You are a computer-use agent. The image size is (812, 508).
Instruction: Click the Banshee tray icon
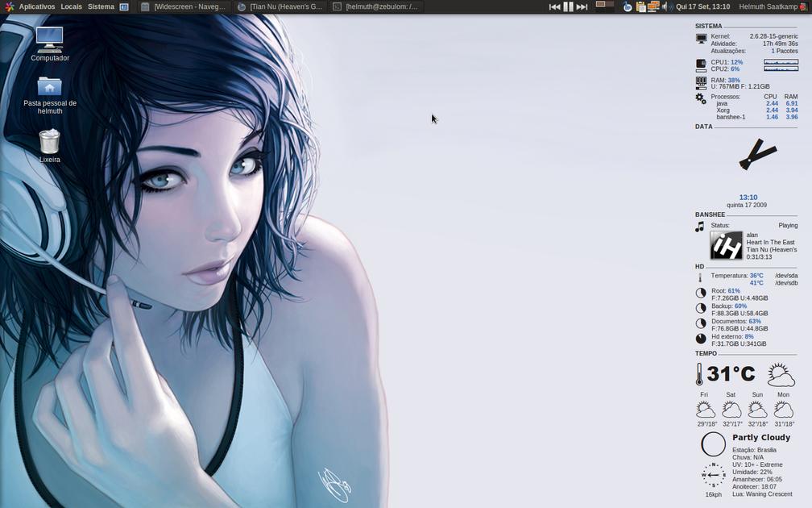coord(627,6)
